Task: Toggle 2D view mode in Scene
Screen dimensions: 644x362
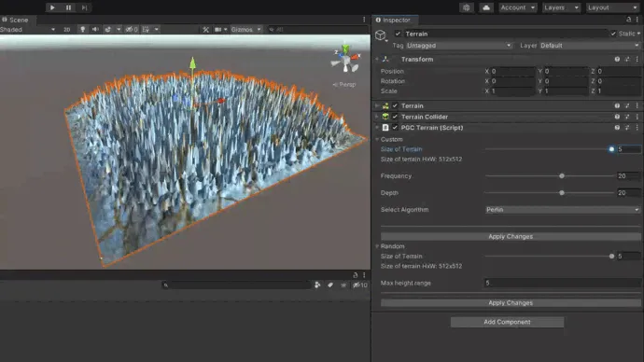Action: coord(66,30)
